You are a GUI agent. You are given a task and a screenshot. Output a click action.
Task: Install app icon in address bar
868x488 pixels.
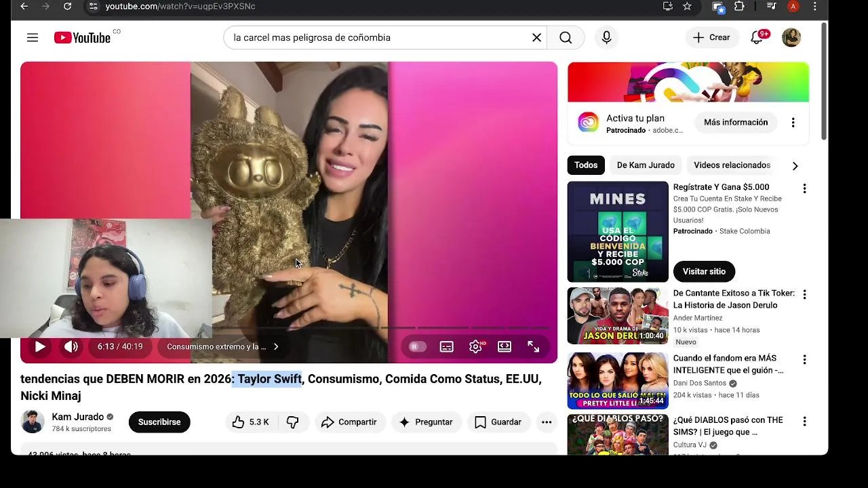tap(668, 6)
